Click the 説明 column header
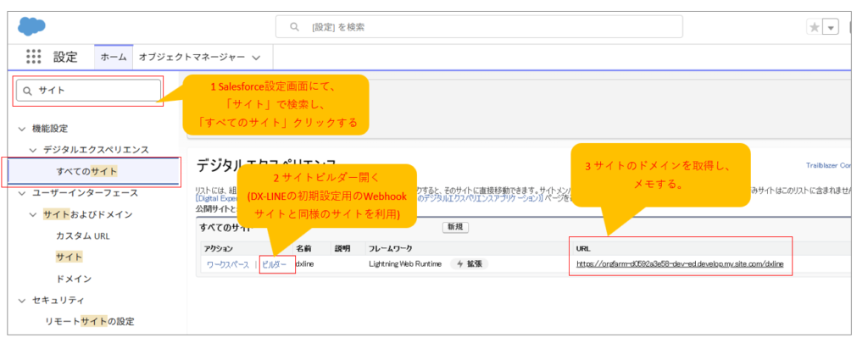 (342, 248)
